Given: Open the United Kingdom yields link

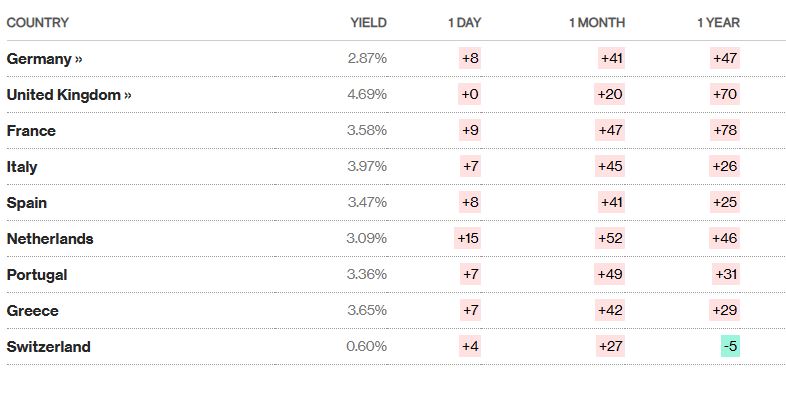Looking at the screenshot, I should point(69,95).
